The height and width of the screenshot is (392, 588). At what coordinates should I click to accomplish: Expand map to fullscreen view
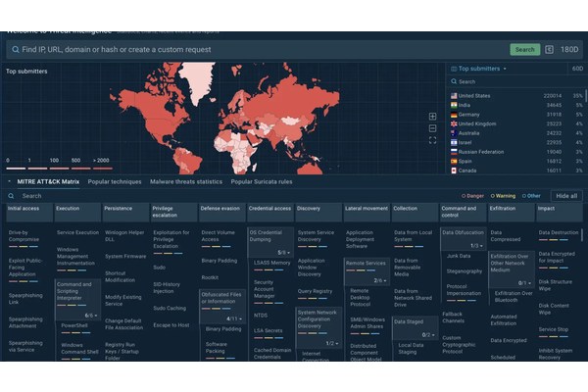(x=432, y=140)
